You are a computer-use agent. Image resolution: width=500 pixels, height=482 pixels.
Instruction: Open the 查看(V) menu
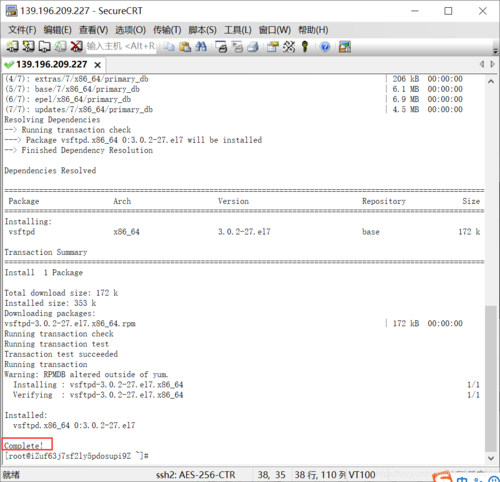[93, 30]
